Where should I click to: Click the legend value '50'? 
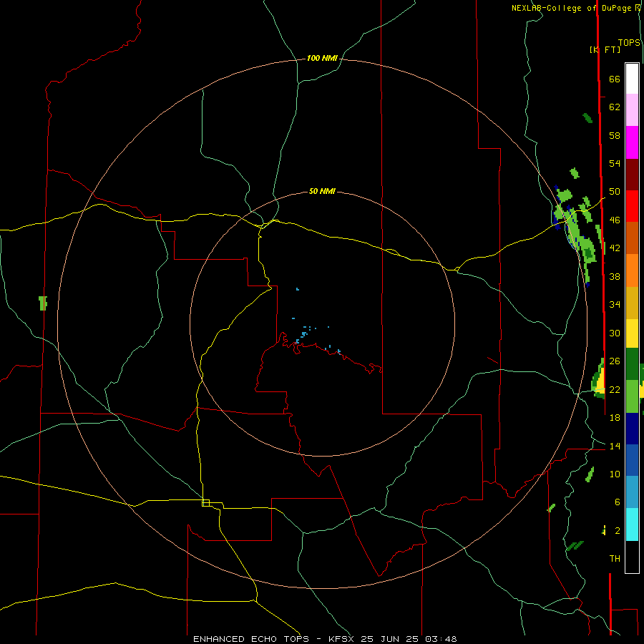(x=615, y=191)
